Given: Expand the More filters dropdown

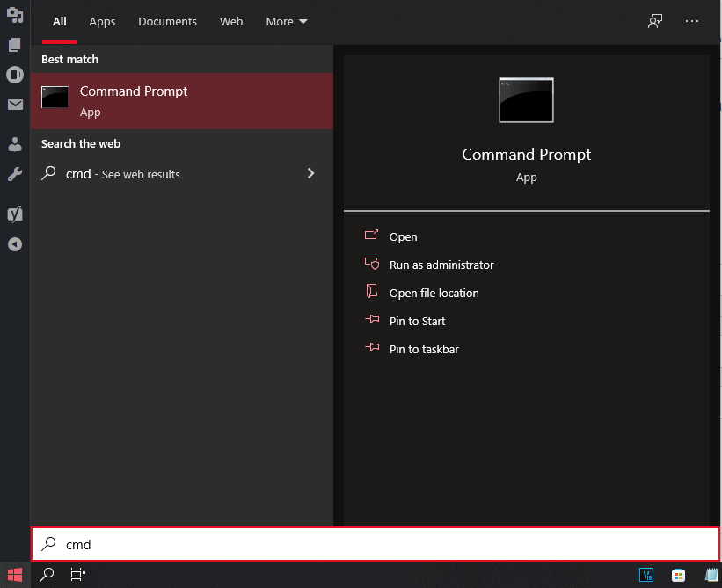Looking at the screenshot, I should [287, 22].
